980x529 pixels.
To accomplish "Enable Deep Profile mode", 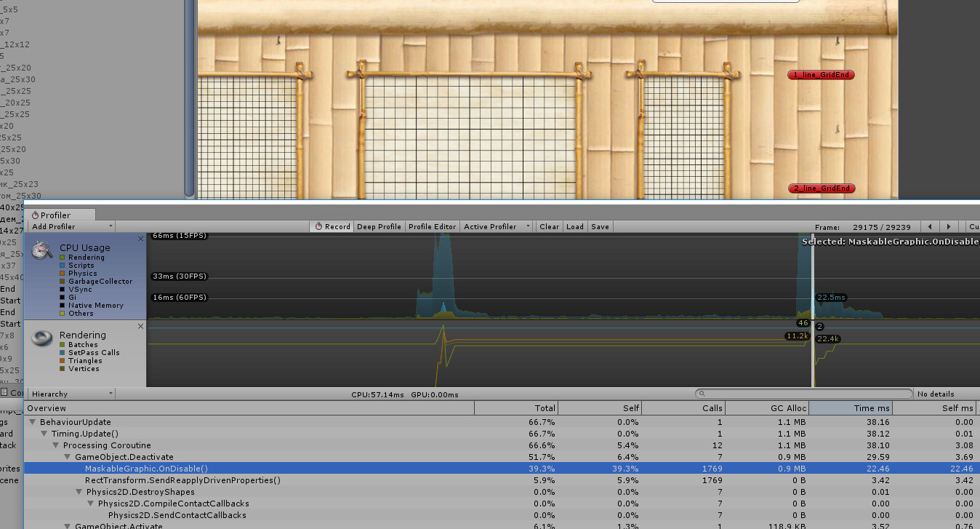I will [379, 226].
